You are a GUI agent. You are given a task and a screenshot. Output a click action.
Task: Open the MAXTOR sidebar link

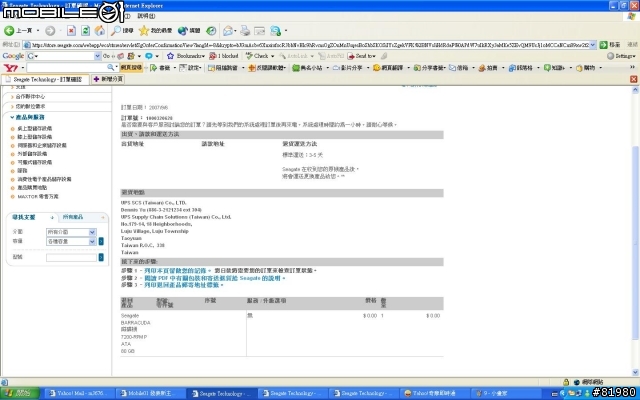[x=38, y=197]
